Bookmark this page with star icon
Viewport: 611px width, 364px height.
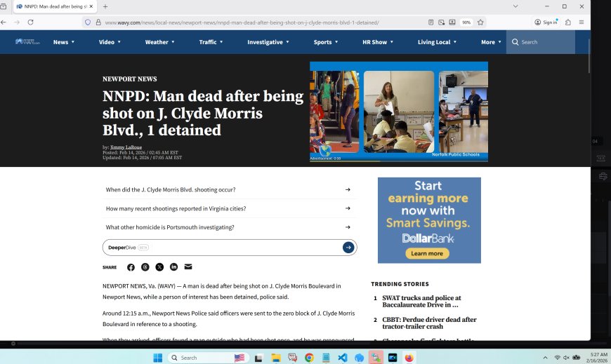click(x=480, y=22)
